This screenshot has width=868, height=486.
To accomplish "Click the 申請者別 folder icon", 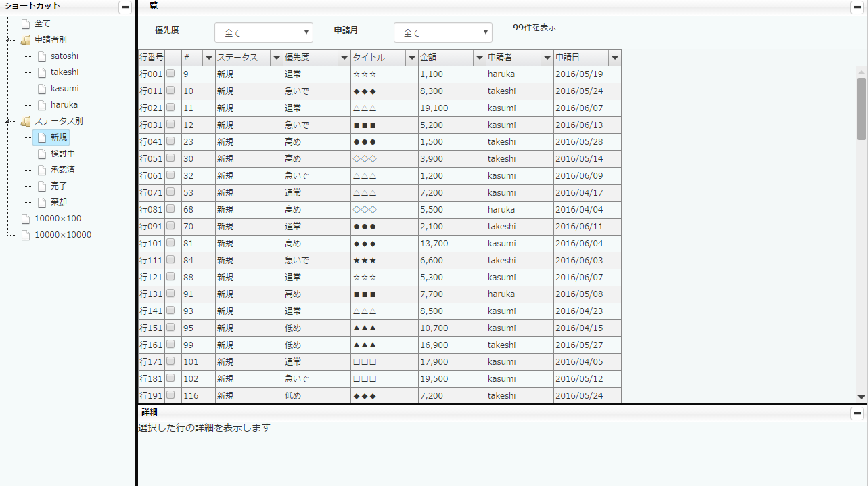I will pos(26,40).
